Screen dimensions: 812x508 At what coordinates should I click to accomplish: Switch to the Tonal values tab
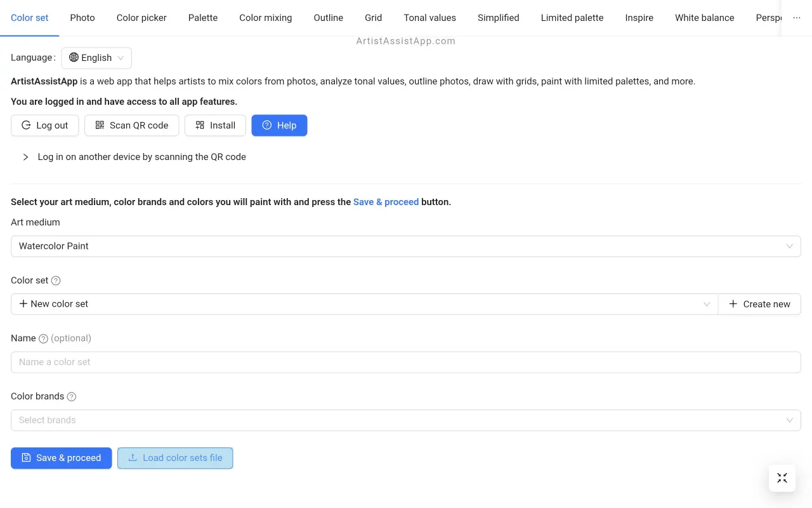tap(429, 18)
